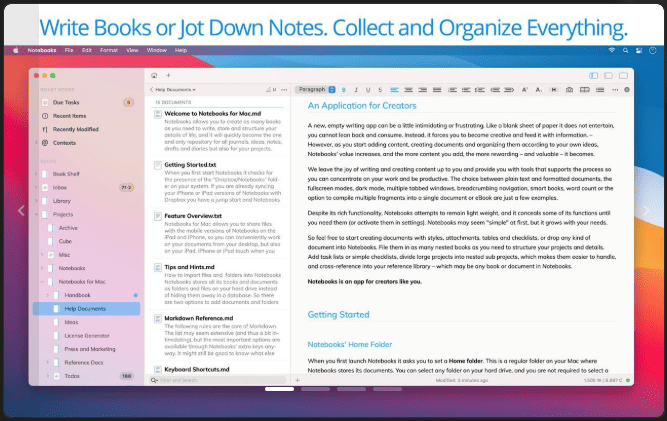Screen dimensions: 667x421
Task: Open the editor toolbar's three-dots overflow menu
Action: pyautogui.click(x=615, y=90)
